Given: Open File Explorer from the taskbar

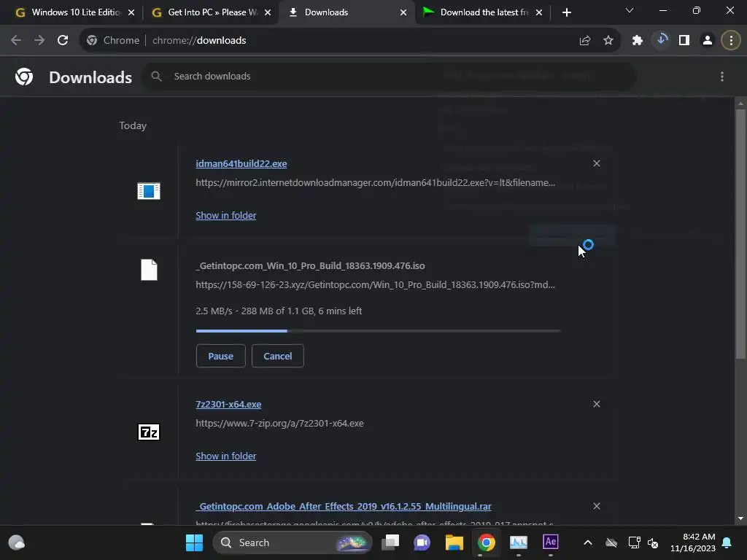Looking at the screenshot, I should tap(454, 542).
